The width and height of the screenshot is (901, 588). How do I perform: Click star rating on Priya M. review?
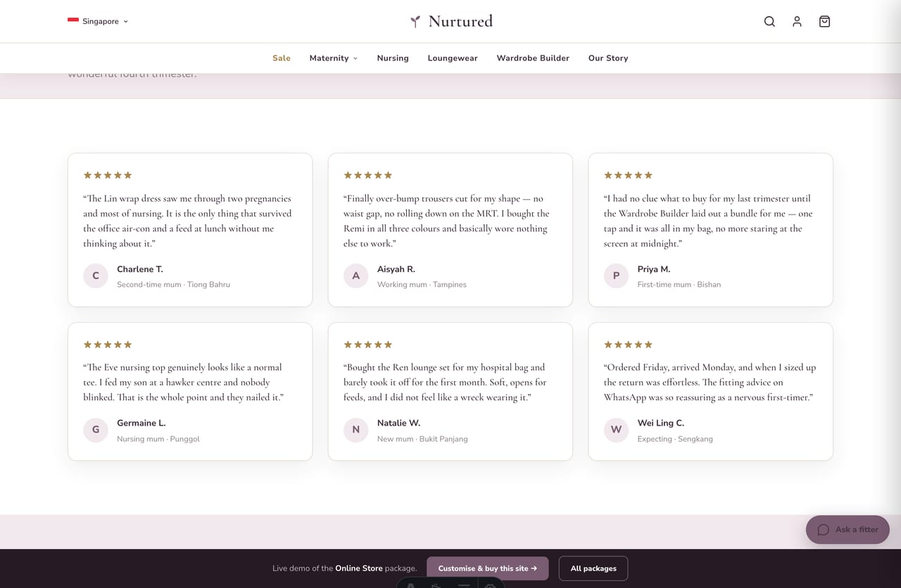point(629,175)
